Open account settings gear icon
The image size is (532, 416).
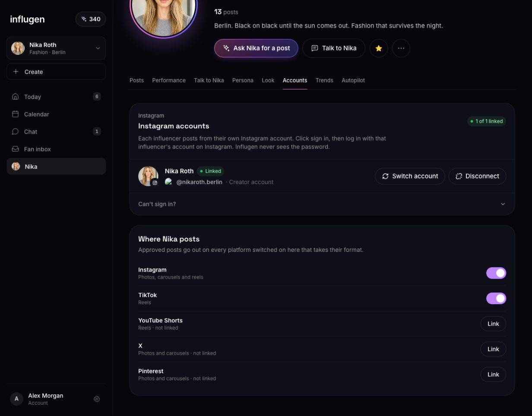pyautogui.click(x=97, y=399)
